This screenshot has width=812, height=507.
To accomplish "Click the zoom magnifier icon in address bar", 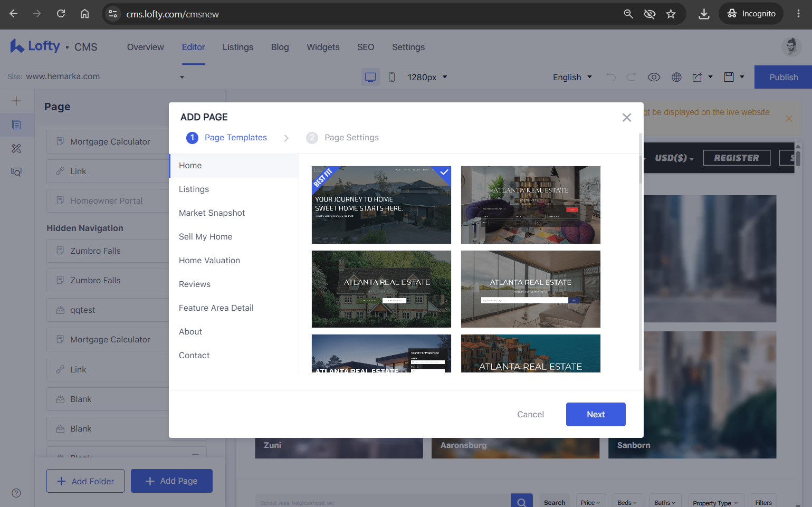I will click(x=628, y=14).
